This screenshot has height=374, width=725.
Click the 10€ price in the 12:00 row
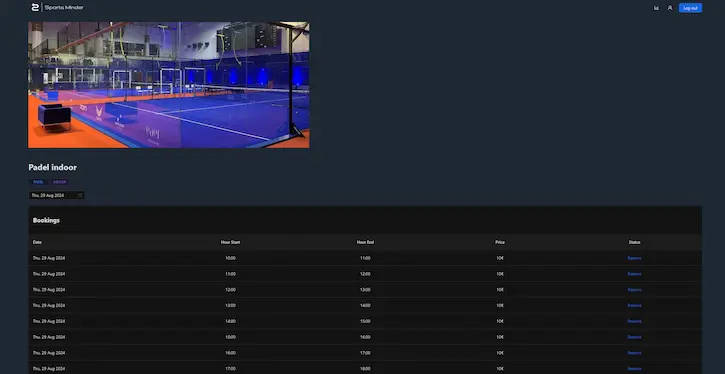point(500,290)
